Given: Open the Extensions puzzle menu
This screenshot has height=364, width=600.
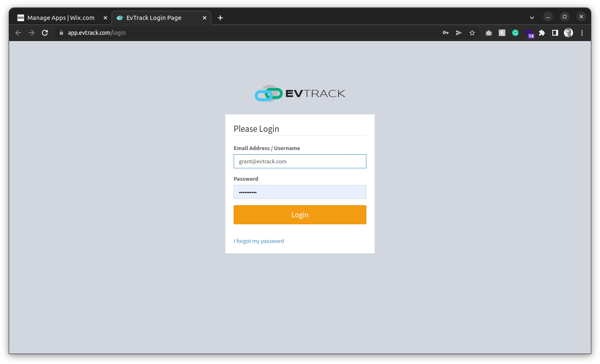Looking at the screenshot, I should pos(542,33).
